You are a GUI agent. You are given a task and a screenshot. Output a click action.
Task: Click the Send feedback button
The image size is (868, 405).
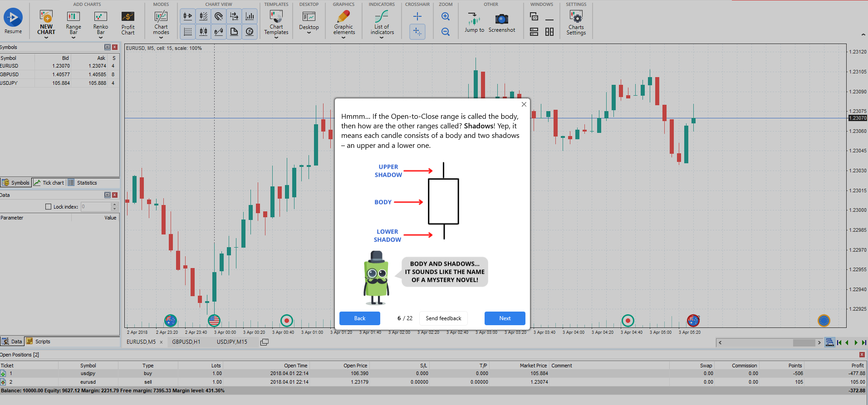[x=443, y=318]
